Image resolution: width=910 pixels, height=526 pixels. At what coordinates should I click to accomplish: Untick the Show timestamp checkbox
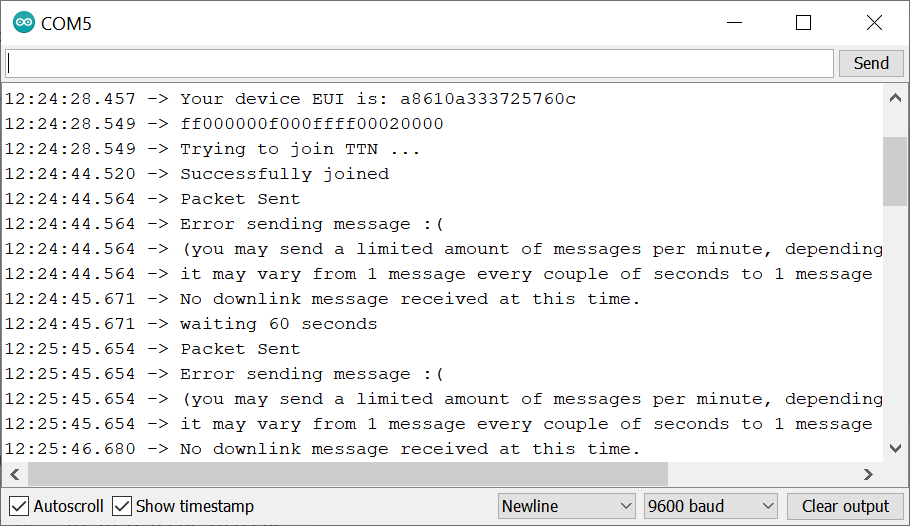point(122,506)
